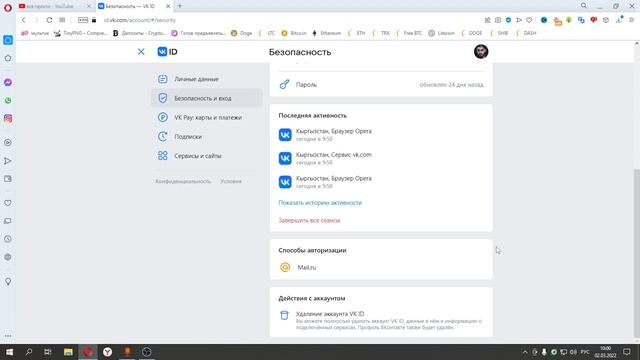Open the Пароль row
Screen dimensions: 640x360
click(381, 85)
